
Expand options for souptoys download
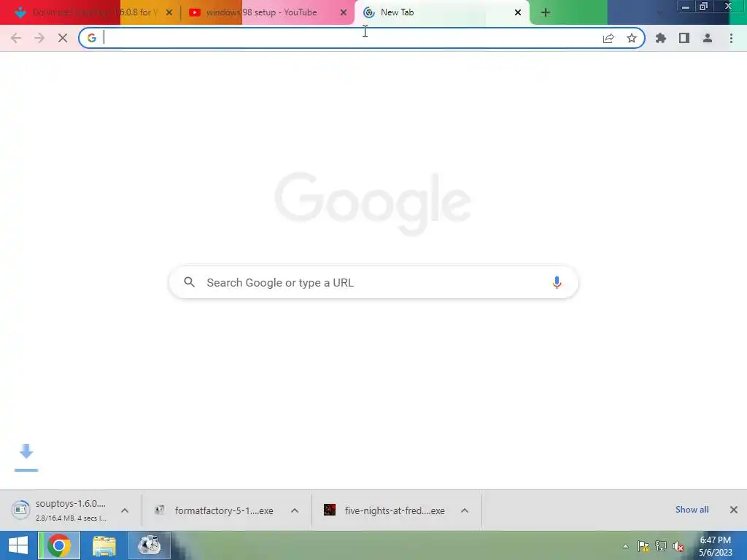(125, 510)
